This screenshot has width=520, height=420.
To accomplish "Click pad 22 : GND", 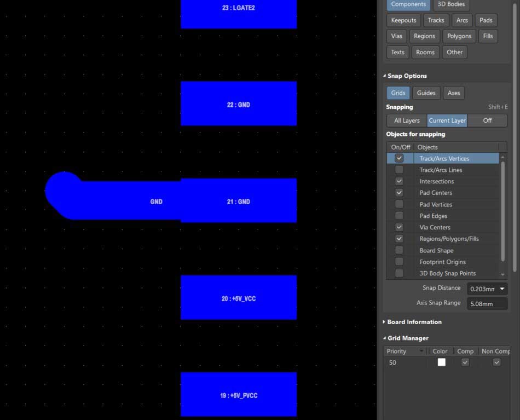I will tap(239, 104).
